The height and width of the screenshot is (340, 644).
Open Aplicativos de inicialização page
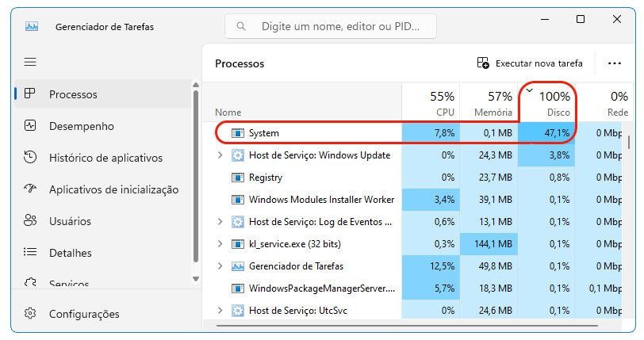point(103,189)
